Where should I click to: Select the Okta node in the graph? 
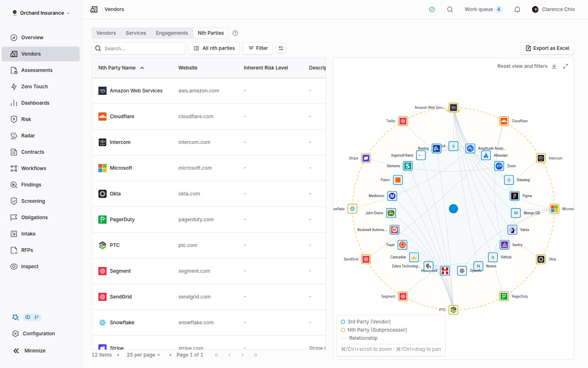tap(541, 259)
